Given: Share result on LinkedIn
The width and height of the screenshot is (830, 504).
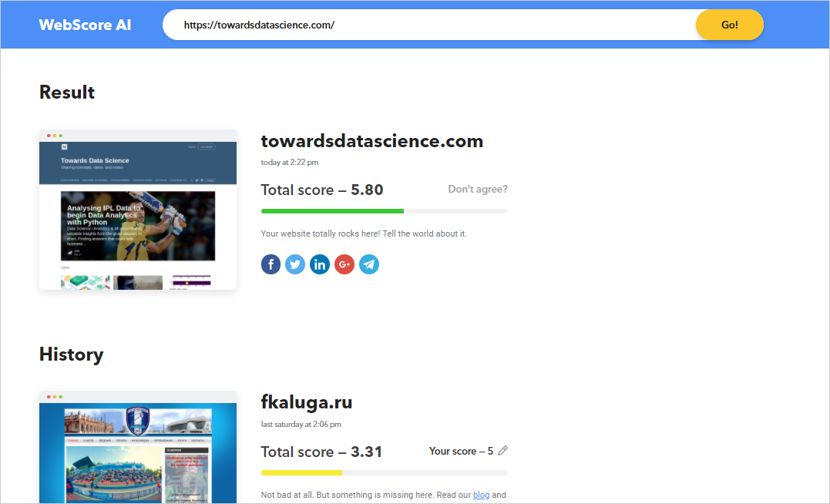Looking at the screenshot, I should (320, 264).
